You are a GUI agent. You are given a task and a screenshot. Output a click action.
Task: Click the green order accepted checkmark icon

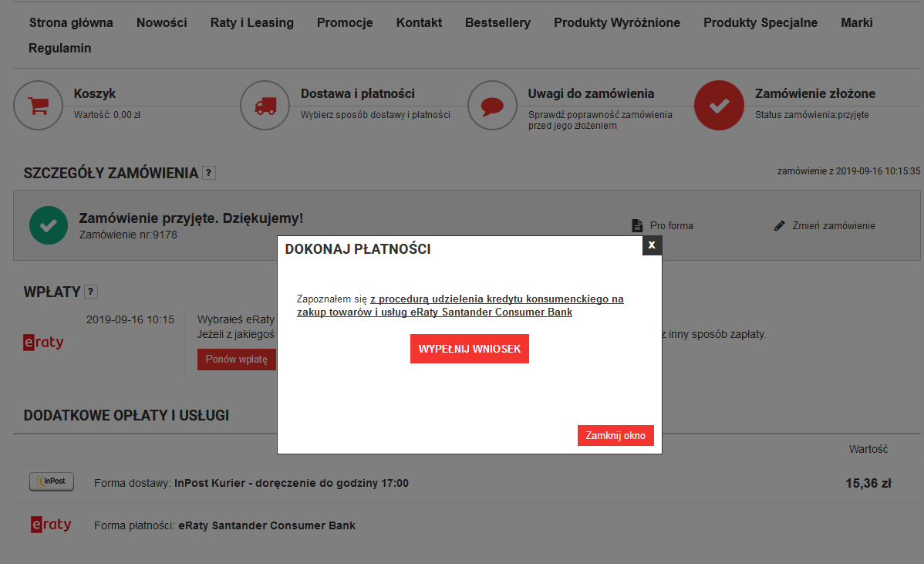pyautogui.click(x=49, y=225)
